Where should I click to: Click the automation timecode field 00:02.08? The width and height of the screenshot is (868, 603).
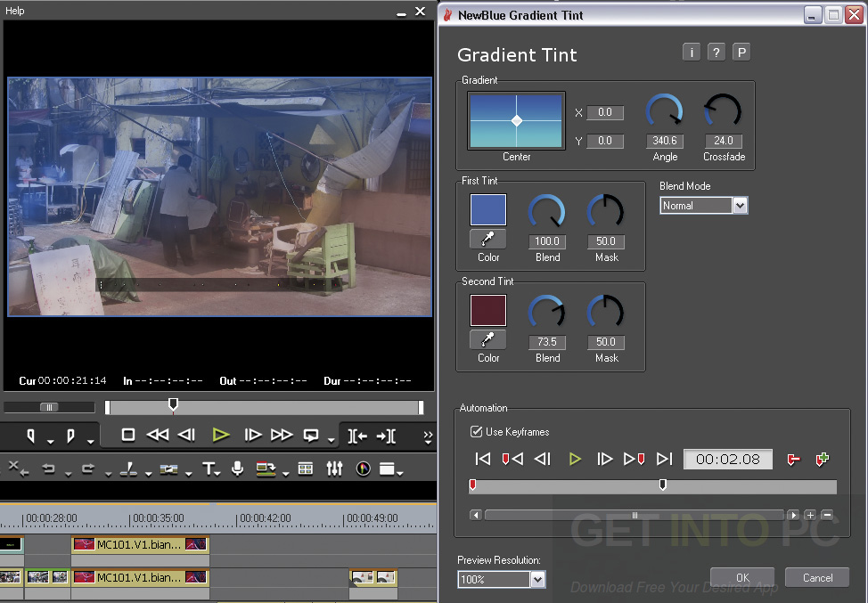(x=728, y=460)
